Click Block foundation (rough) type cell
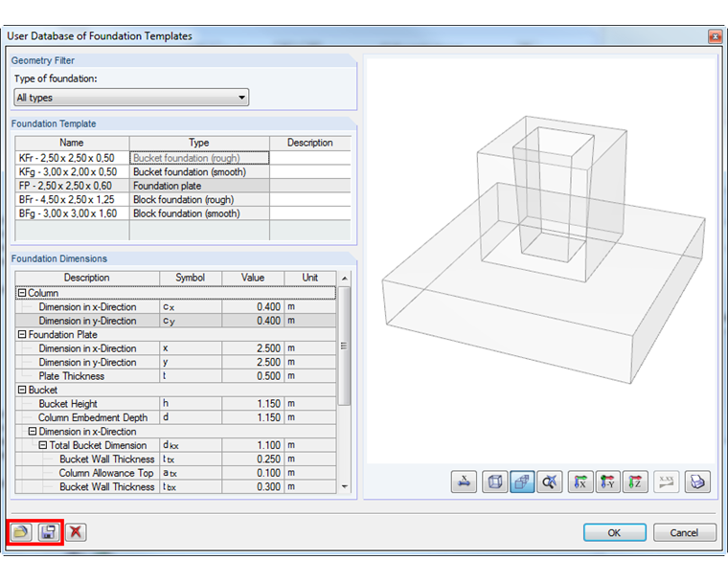Image resolution: width=728 pixels, height=582 pixels. 199,199
